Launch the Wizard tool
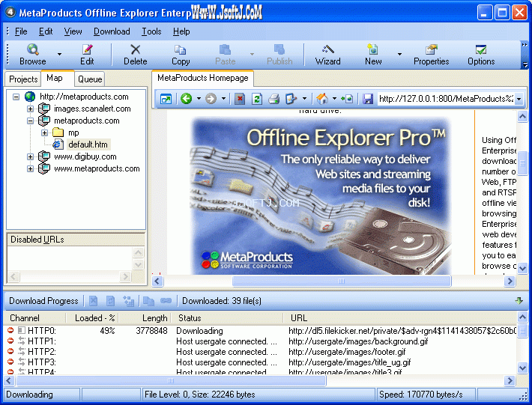Image resolution: width=532 pixels, height=405 pixels. pos(327,54)
